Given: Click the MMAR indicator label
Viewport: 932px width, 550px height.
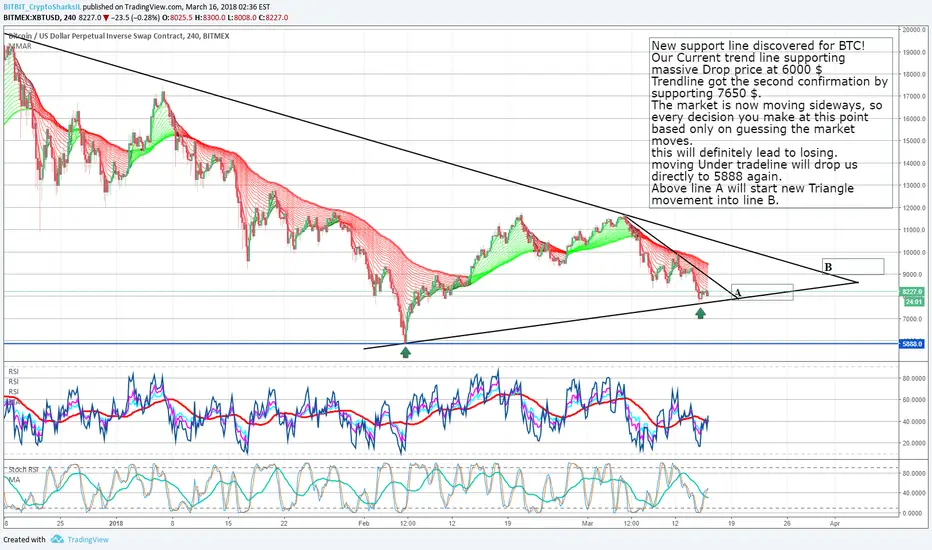Looking at the screenshot, I should (x=20, y=46).
